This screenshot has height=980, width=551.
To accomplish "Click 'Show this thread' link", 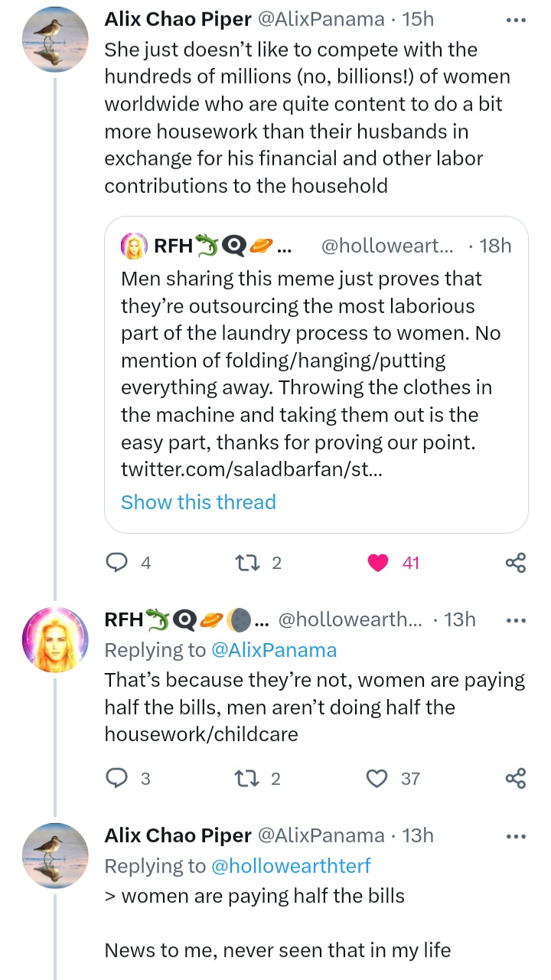I will click(x=198, y=502).
